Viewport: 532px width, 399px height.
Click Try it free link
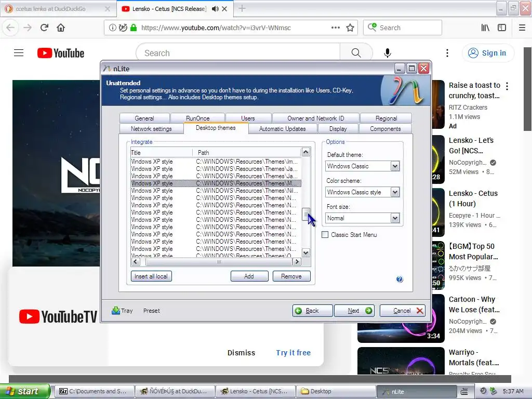click(293, 353)
